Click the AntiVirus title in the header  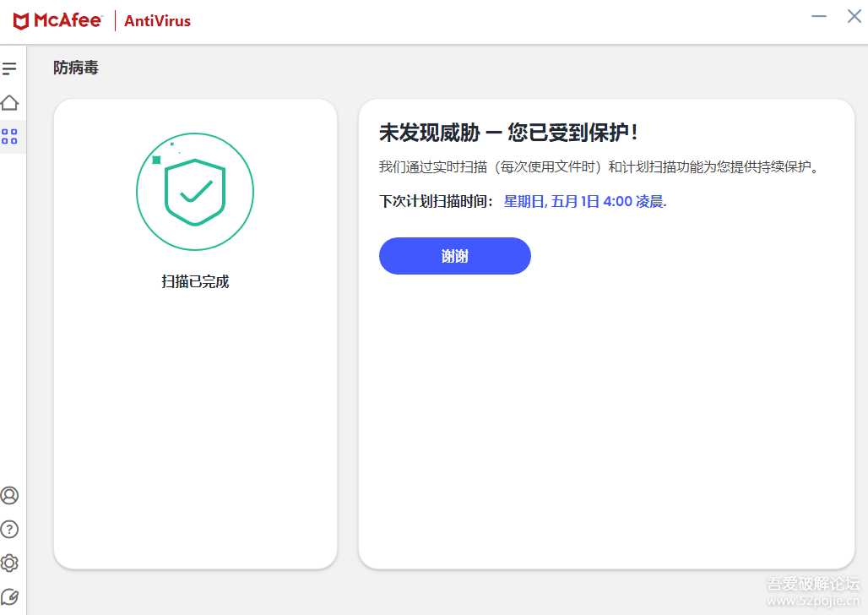pos(156,21)
